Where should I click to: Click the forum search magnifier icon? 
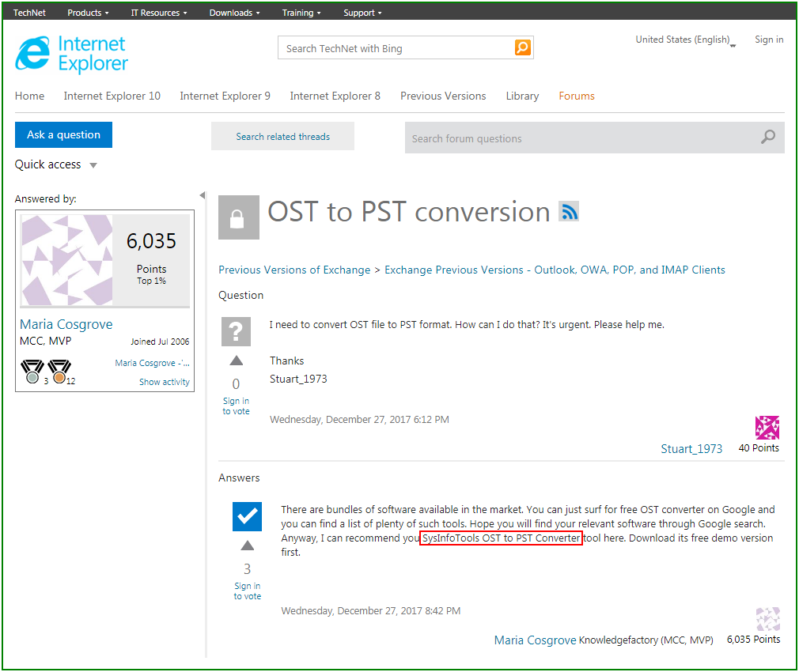tap(768, 137)
